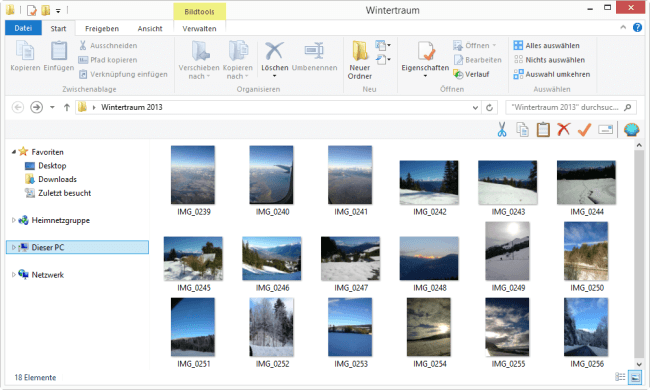Switch to the Freigeben tab
Screen dimensions: 650x390
coord(102,28)
